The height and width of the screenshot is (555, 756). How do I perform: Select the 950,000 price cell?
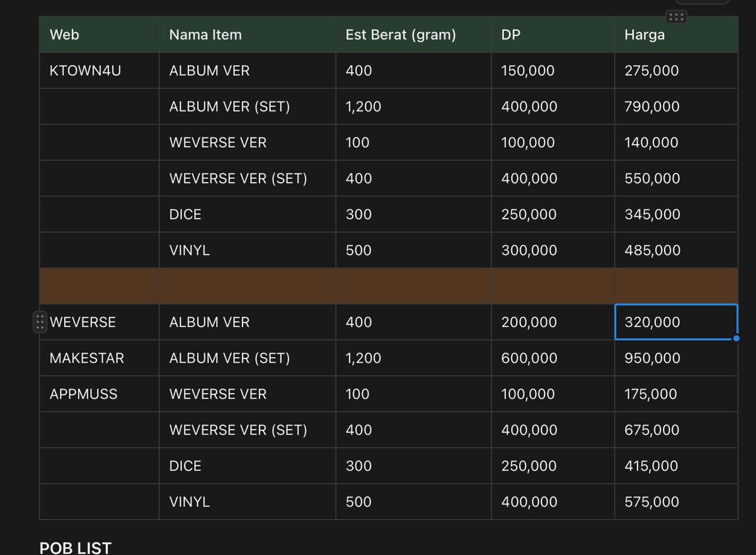pyautogui.click(x=676, y=358)
